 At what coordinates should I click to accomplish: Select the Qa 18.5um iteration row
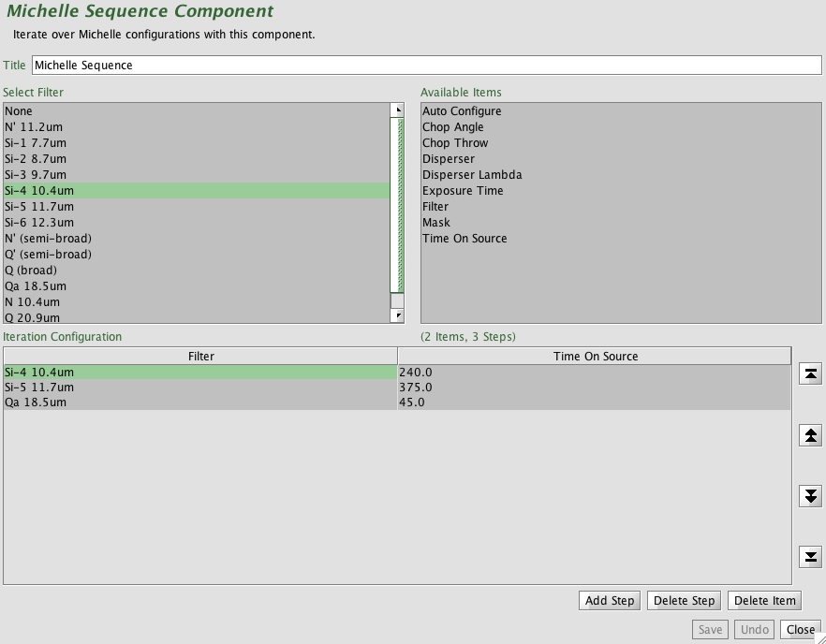(397, 402)
